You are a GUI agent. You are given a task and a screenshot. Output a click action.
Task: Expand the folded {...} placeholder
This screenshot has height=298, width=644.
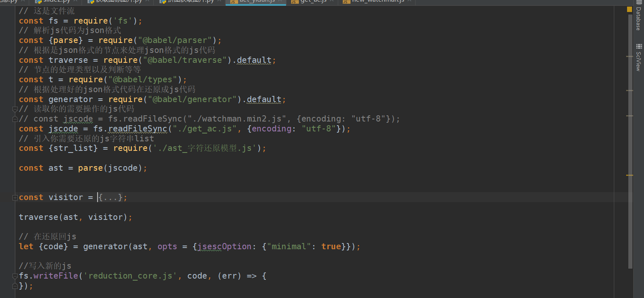pos(110,198)
